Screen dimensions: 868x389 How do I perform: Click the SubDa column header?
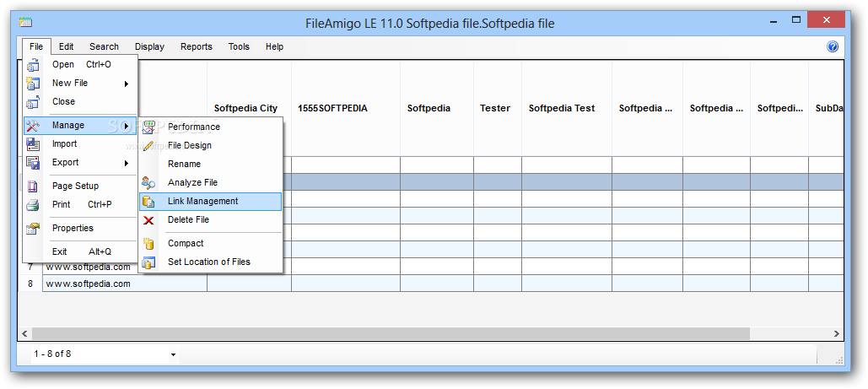[827, 109]
